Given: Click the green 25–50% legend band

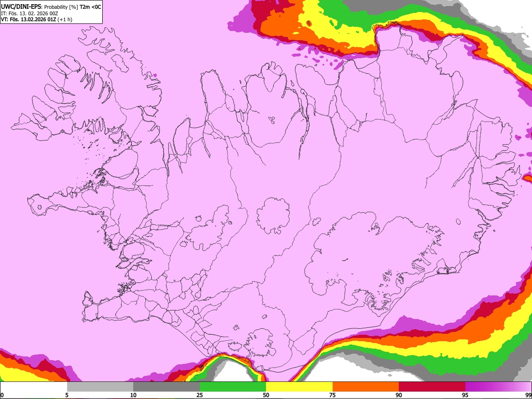Looking at the screenshot, I should pyautogui.click(x=233, y=387).
